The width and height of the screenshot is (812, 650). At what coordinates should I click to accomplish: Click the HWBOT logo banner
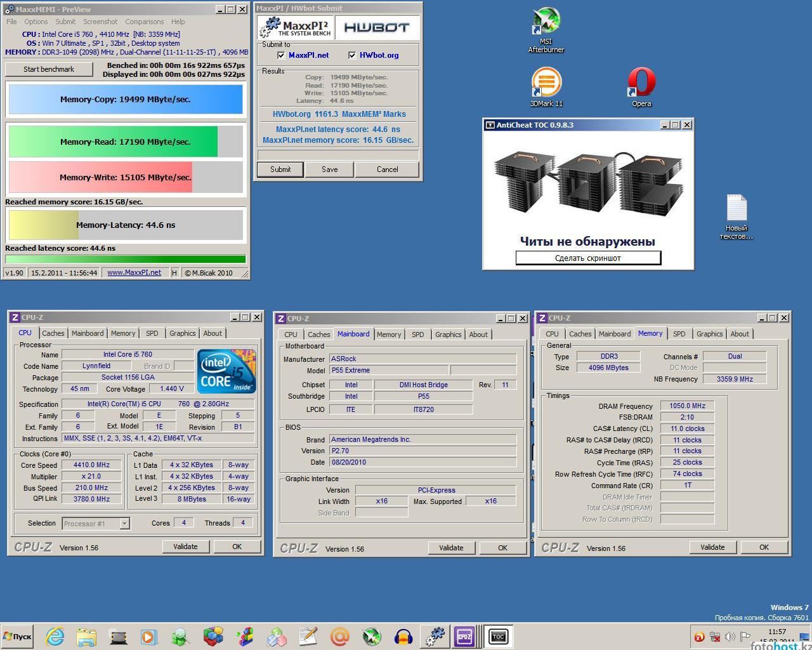click(377, 27)
